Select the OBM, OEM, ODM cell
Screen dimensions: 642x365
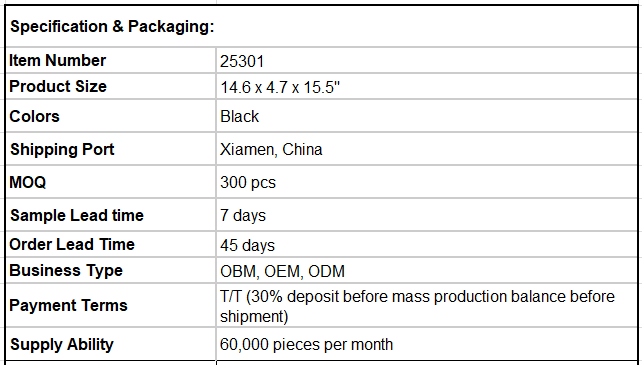(427, 270)
